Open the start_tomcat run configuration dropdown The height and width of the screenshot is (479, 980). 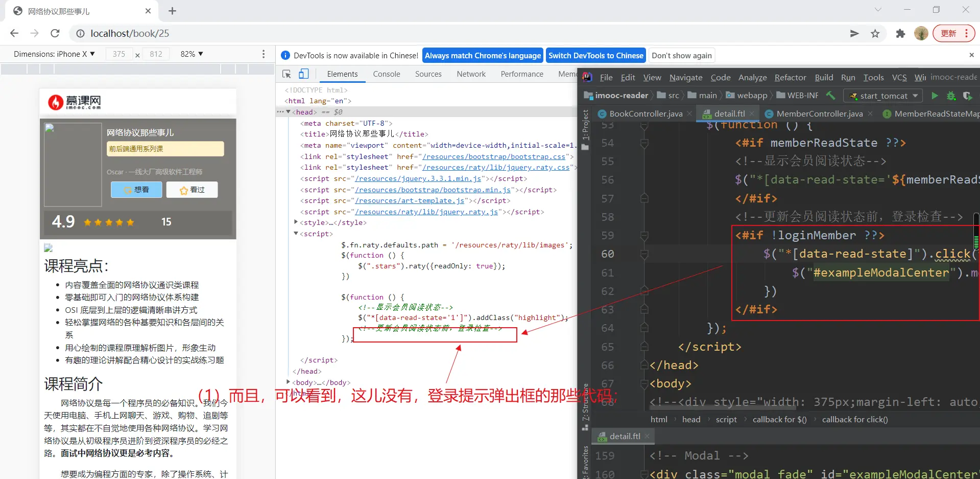pyautogui.click(x=884, y=96)
